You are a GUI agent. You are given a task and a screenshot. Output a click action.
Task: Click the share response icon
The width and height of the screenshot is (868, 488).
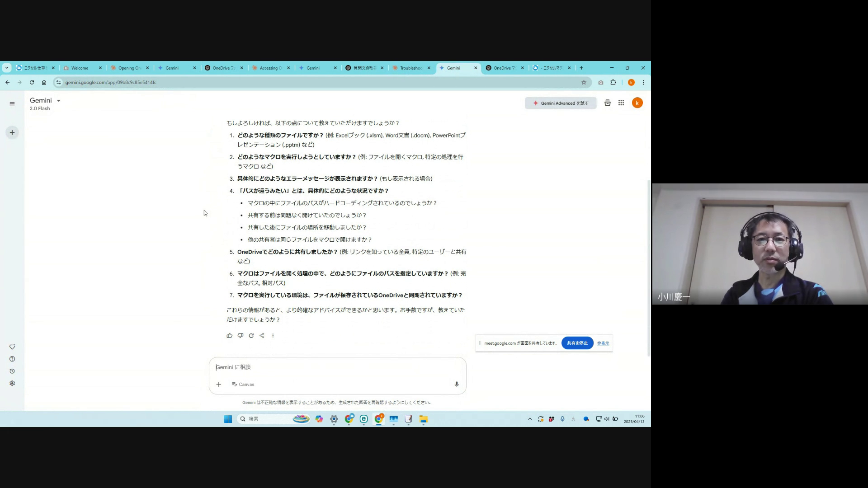pos(262,336)
